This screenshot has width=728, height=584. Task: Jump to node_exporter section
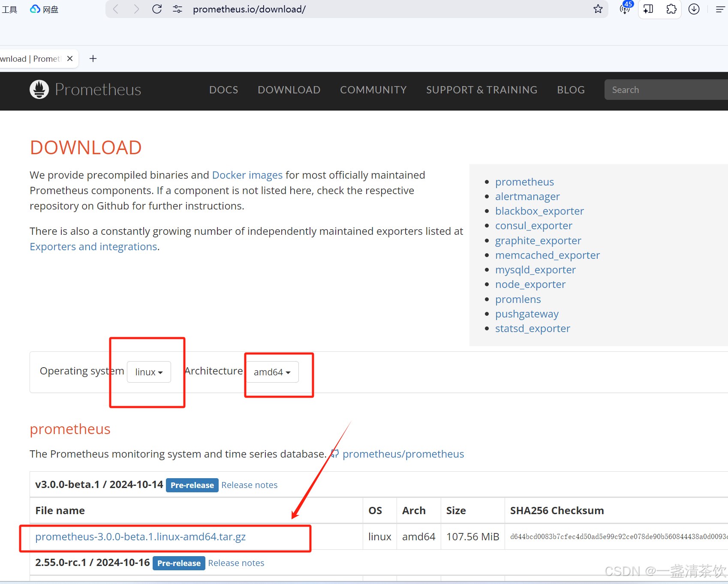click(530, 284)
